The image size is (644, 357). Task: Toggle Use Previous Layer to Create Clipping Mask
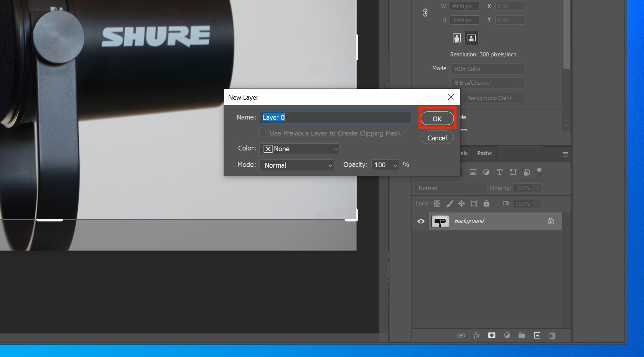[263, 133]
